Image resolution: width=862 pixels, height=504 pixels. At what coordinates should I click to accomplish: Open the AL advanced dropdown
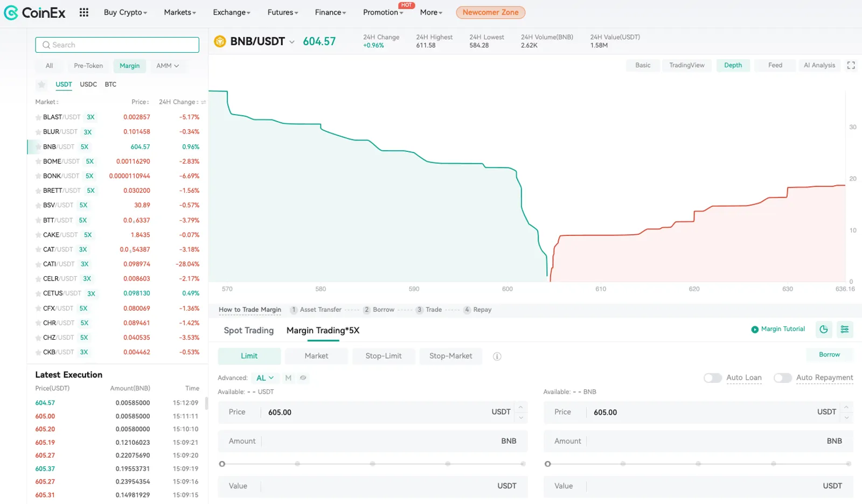pyautogui.click(x=265, y=378)
